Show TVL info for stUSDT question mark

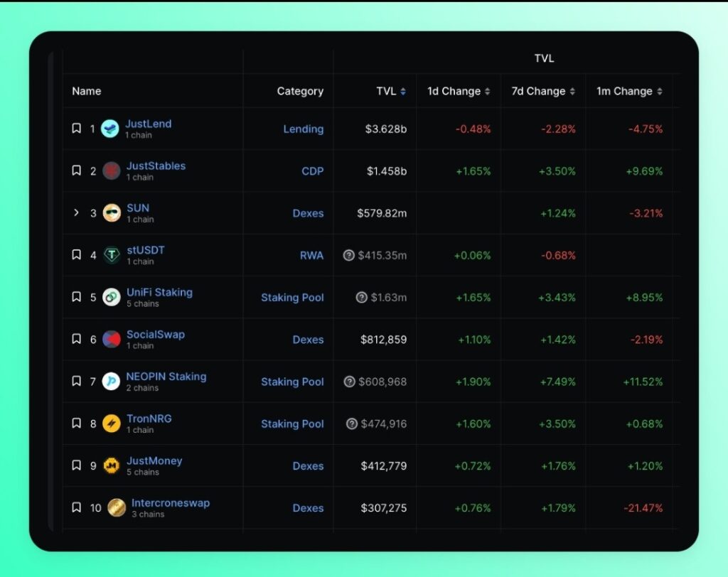click(348, 255)
